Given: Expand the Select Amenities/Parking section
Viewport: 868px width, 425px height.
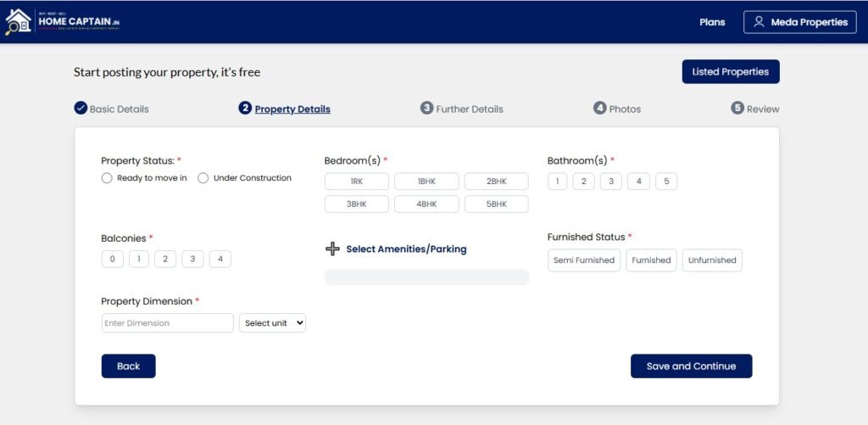Looking at the screenshot, I should [x=406, y=249].
